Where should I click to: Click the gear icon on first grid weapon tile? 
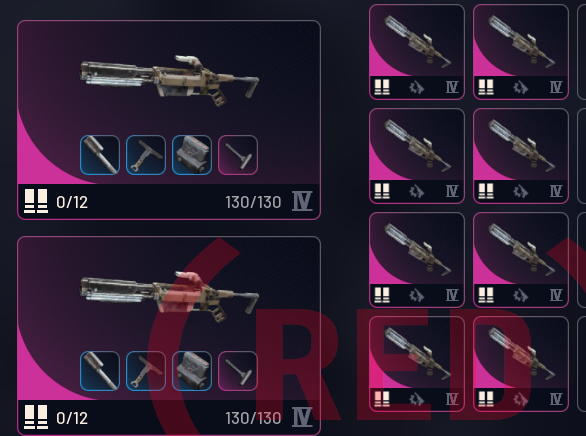pos(416,88)
